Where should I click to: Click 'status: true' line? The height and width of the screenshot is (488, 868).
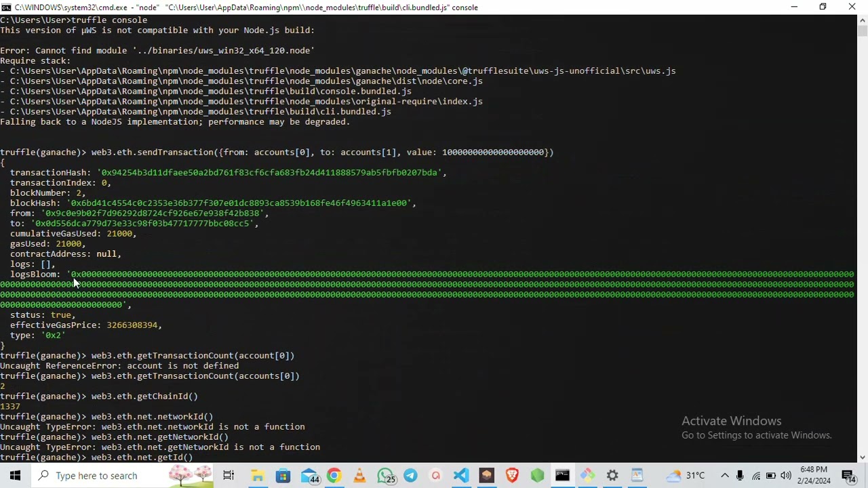43,315
